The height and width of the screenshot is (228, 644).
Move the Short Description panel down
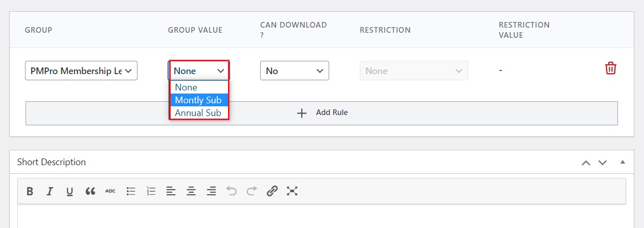[603, 163]
